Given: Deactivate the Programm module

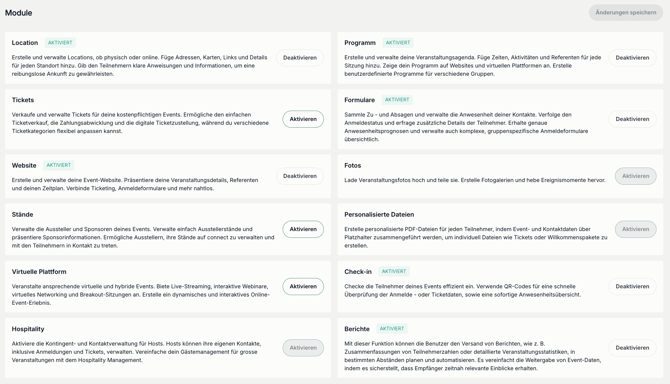Looking at the screenshot, I should (x=632, y=58).
